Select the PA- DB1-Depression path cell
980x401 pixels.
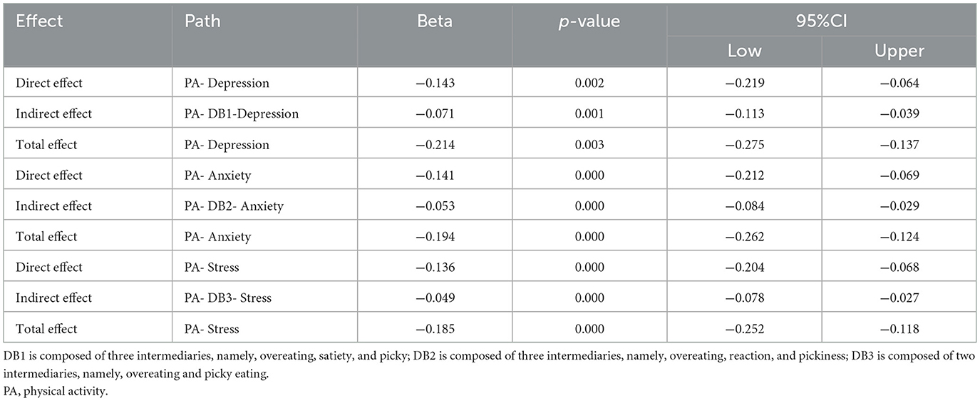[x=237, y=114]
